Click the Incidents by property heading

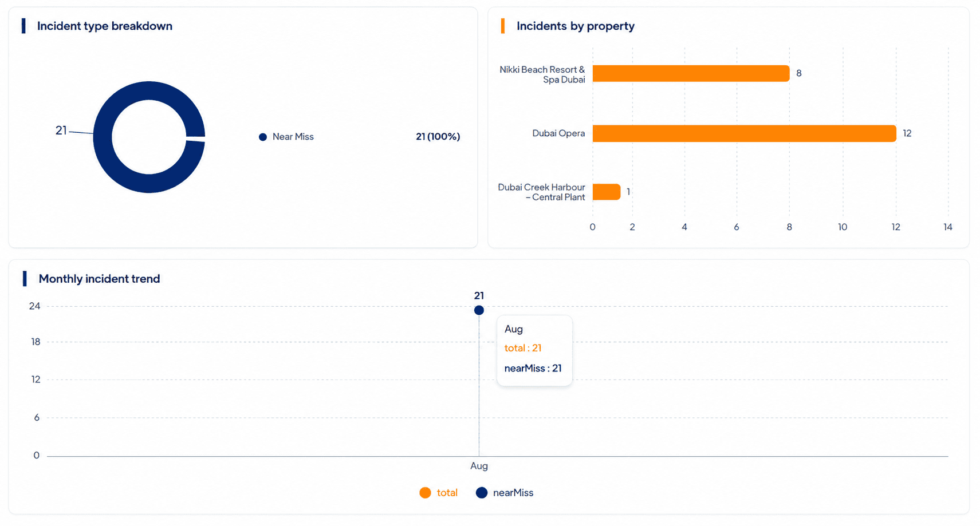tap(575, 26)
